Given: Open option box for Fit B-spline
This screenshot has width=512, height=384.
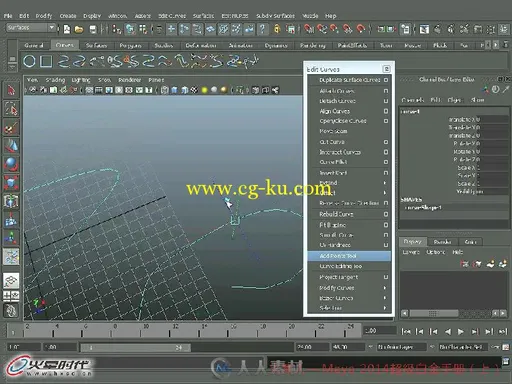Looking at the screenshot, I should point(386,225).
